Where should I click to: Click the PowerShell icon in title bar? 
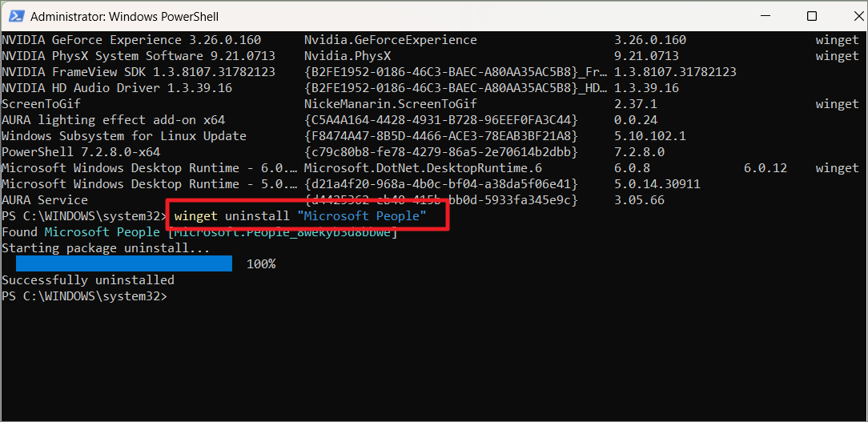(15, 16)
